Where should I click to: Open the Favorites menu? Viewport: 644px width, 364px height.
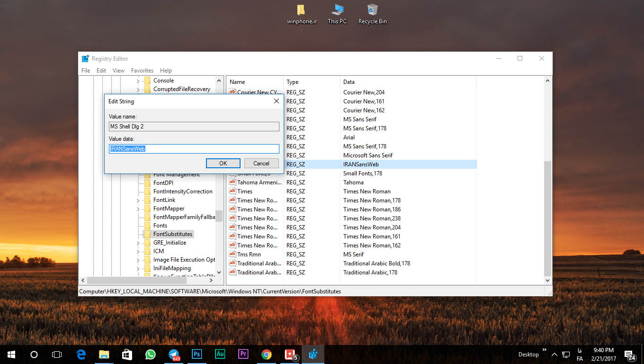[x=143, y=71]
